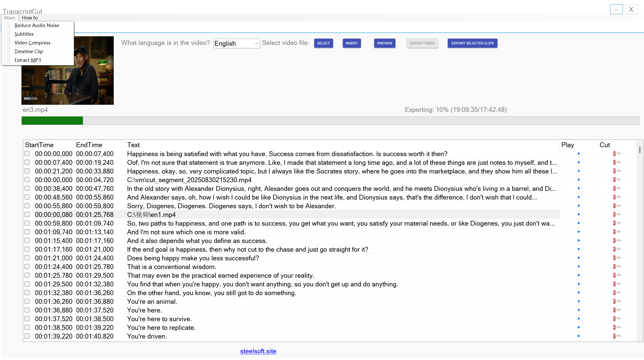Open the How to menu
This screenshot has width=644, height=360.
click(x=30, y=18)
